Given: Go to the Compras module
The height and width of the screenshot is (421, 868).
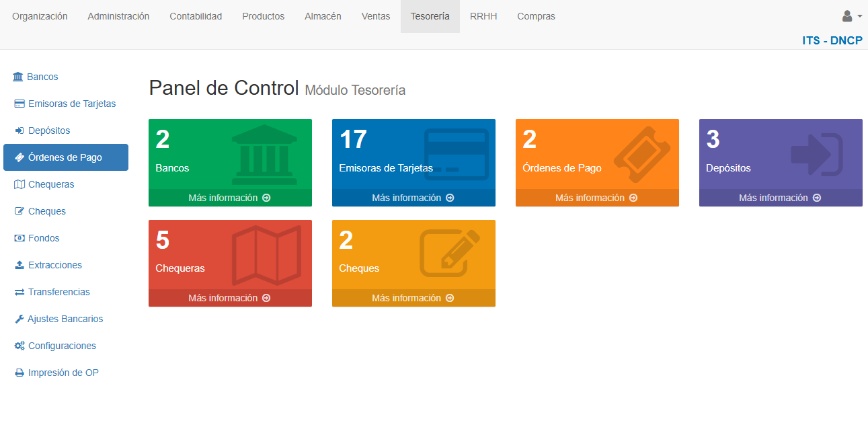Looking at the screenshot, I should 536,16.
